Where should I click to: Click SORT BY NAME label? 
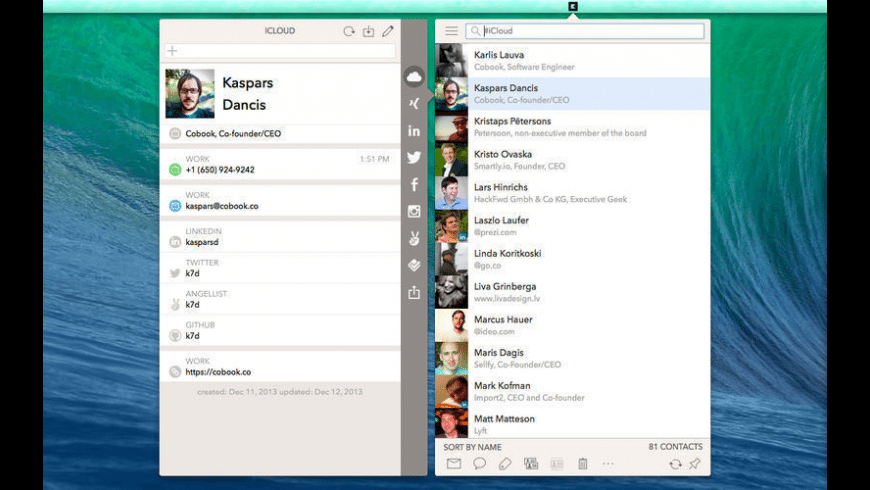472,447
